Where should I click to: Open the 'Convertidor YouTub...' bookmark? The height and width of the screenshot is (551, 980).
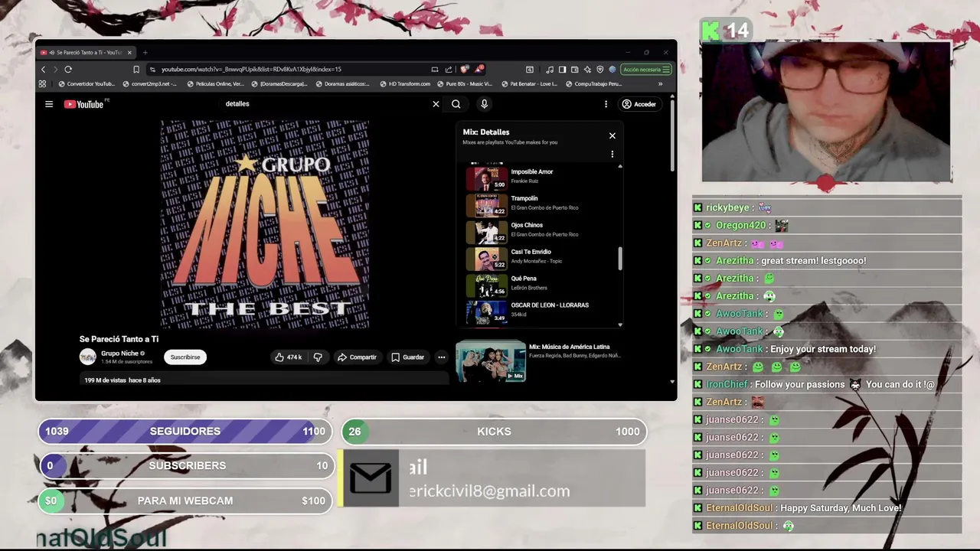(x=87, y=84)
